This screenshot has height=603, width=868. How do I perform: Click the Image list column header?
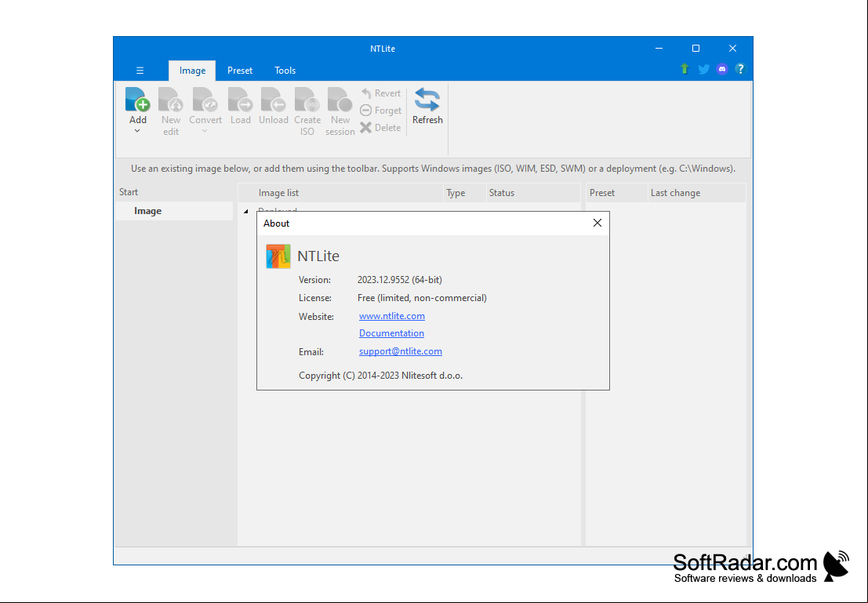coord(340,193)
